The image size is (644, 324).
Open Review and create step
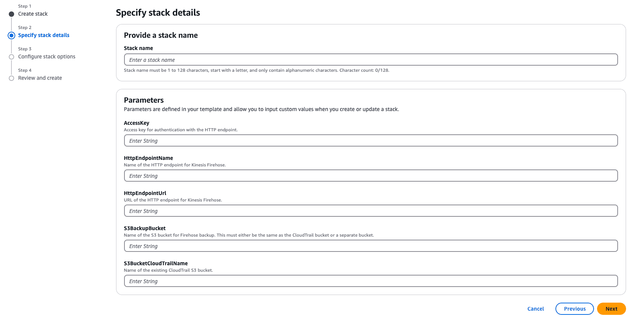click(40, 78)
